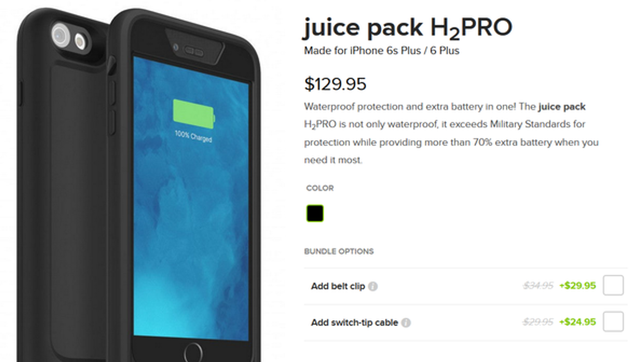644x362 pixels.
Task: Click the info icon beside Add belt clip
Action: (373, 286)
